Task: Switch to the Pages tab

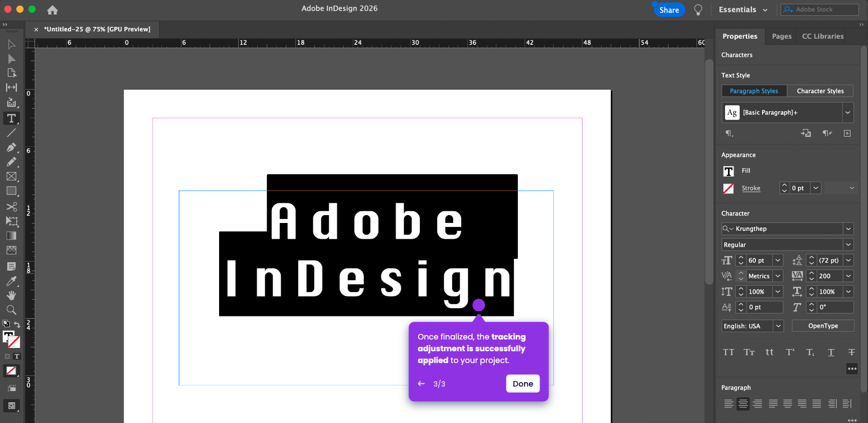Action: (782, 36)
